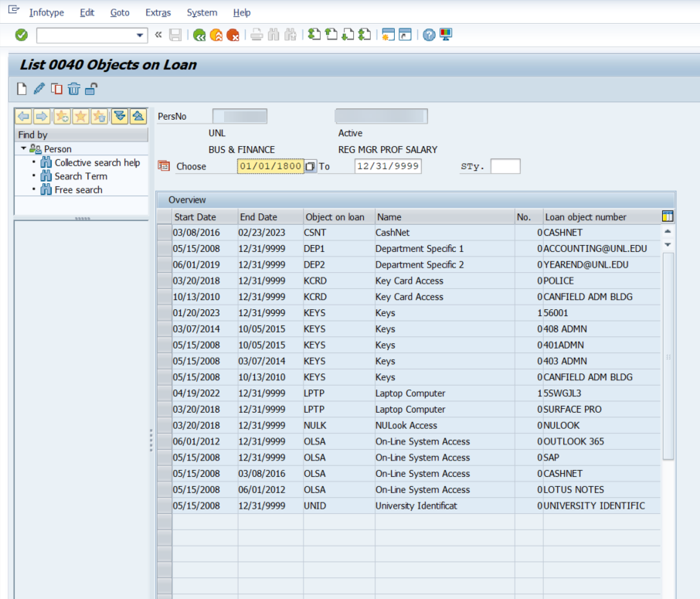700x599 pixels.
Task: Click the table scroll up arrow
Action: (668, 231)
